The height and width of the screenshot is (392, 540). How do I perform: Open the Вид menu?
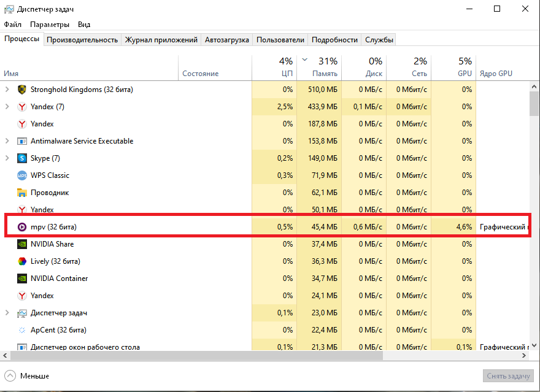(x=84, y=25)
